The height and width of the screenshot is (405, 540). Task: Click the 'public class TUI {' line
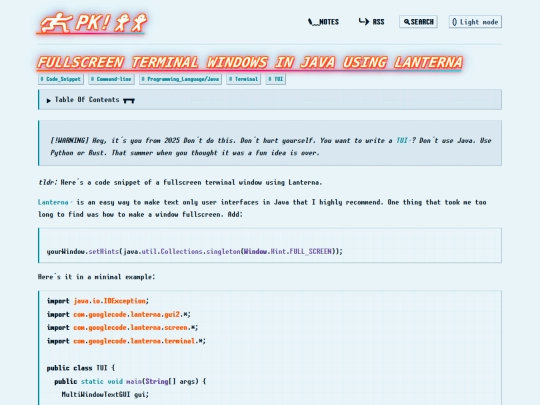tap(81, 368)
